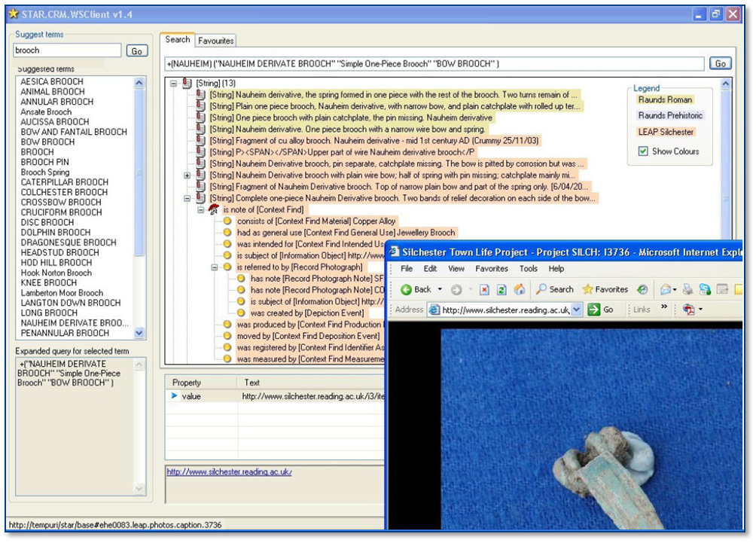Select the 'value' property row
This screenshot has height=543, width=756.
tap(276, 396)
